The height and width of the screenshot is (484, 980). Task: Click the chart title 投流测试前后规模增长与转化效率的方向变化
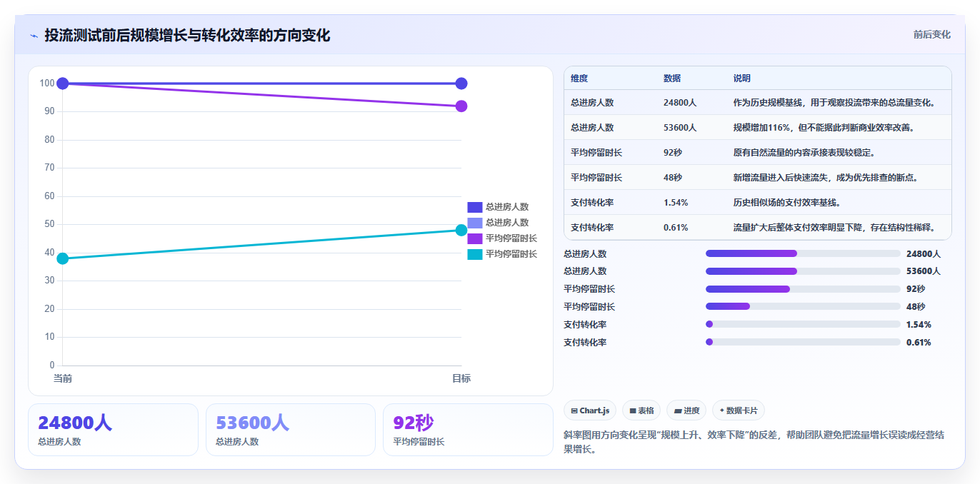pyautogui.click(x=187, y=36)
